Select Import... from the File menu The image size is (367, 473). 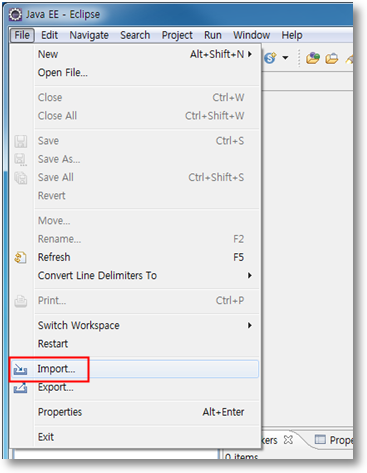pyautogui.click(x=135, y=369)
